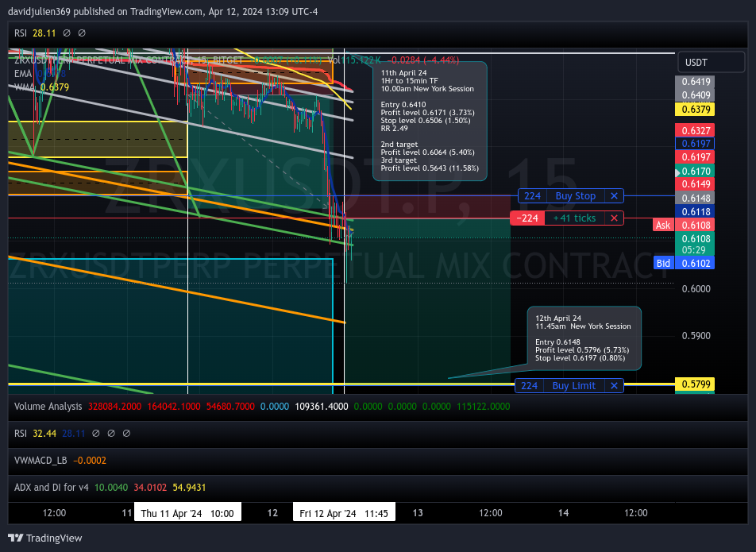756x552 pixels.
Task: Click the davidjulien369 publisher header text
Action: pos(163,12)
